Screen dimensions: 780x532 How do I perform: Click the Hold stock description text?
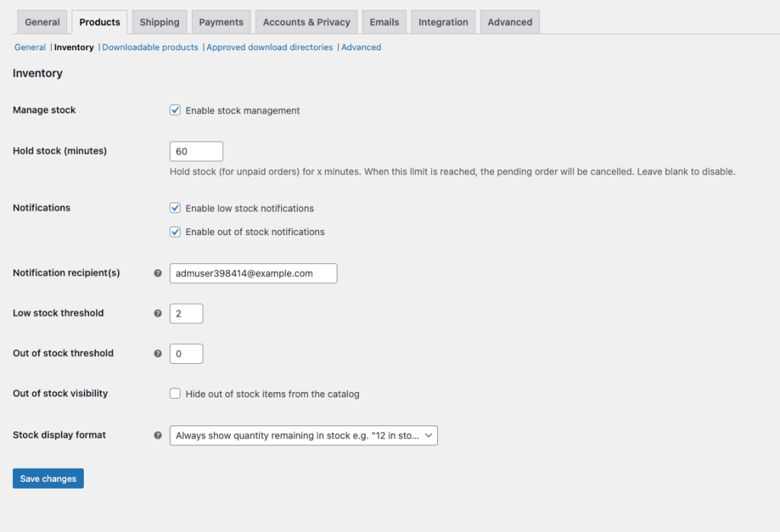[452, 171]
